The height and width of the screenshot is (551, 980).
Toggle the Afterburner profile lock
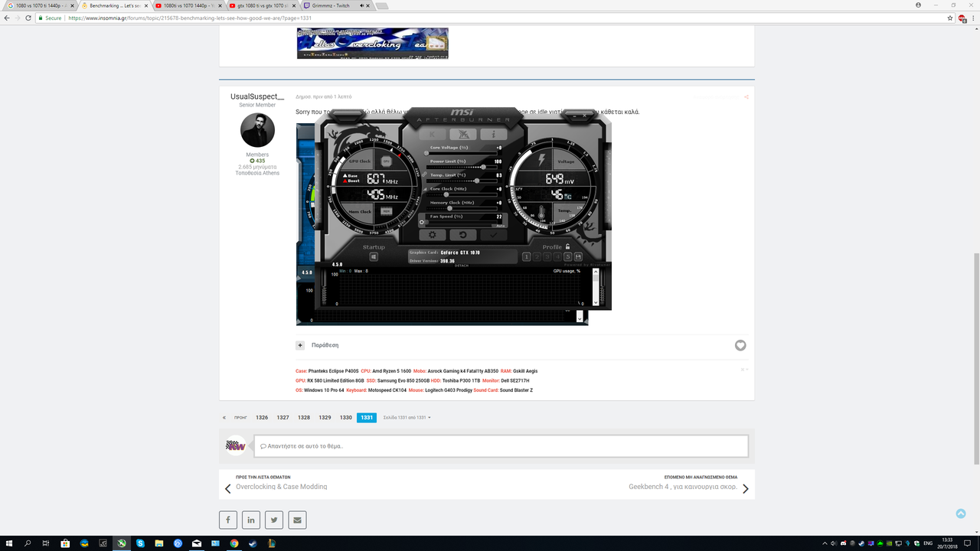point(567,246)
